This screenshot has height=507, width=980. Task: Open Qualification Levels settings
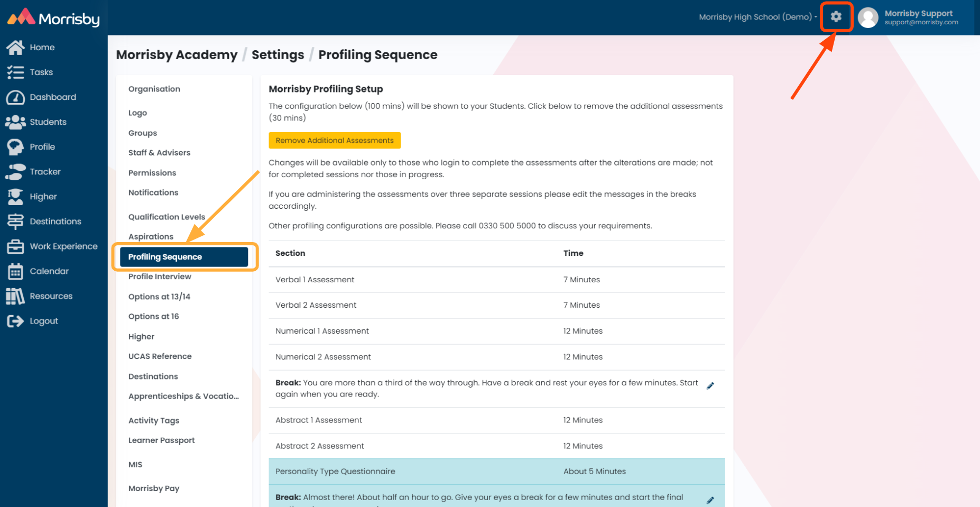click(x=167, y=217)
